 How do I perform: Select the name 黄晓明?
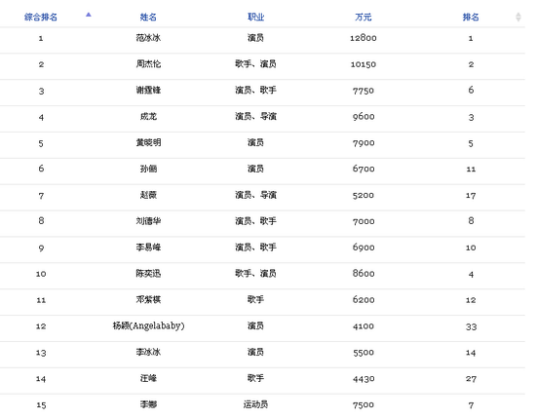tap(148, 143)
